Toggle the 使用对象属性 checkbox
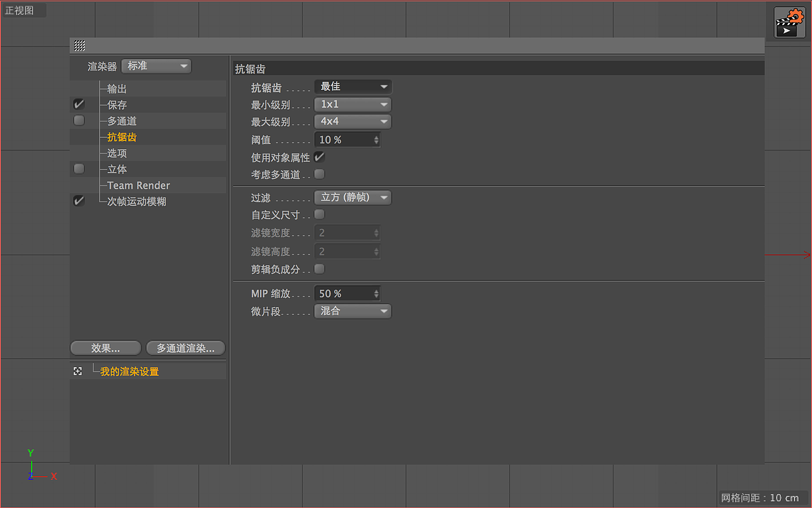This screenshot has width=812, height=508. [320, 157]
